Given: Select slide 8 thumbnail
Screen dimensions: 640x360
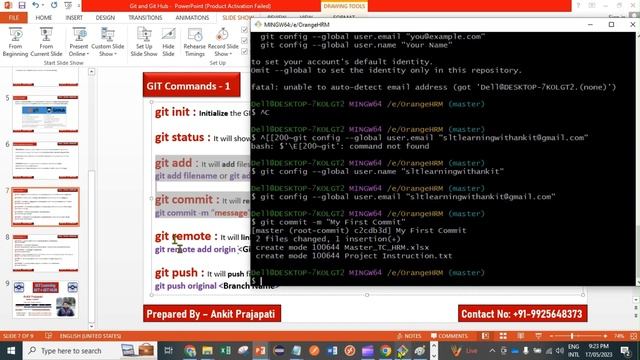Looking at the screenshot, I should click(x=45, y=253).
